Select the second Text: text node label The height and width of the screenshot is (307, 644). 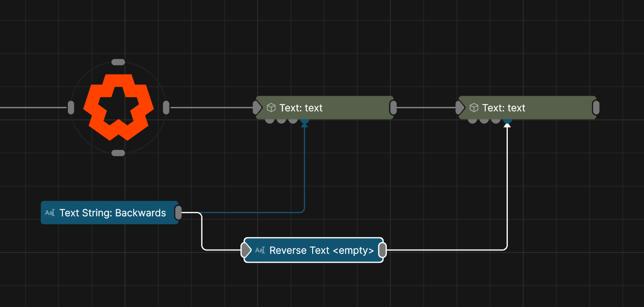503,108
